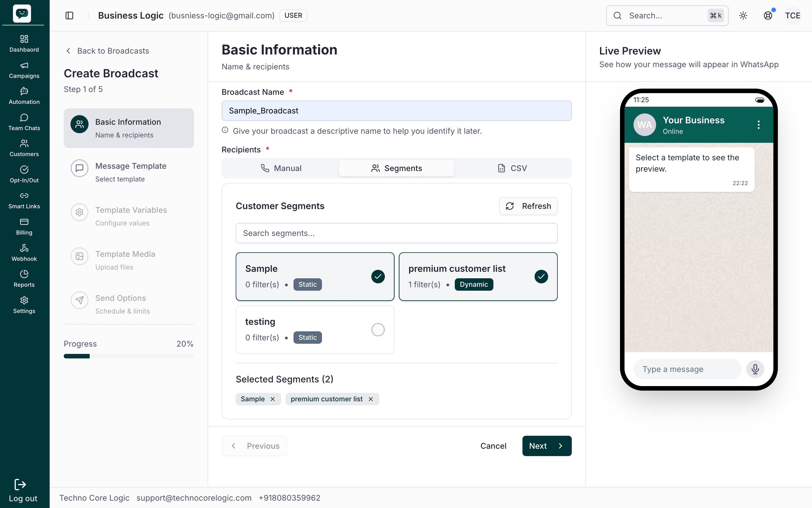Image resolution: width=812 pixels, height=508 pixels.
Task: Click the Broadcast Name input field
Action: (397, 111)
